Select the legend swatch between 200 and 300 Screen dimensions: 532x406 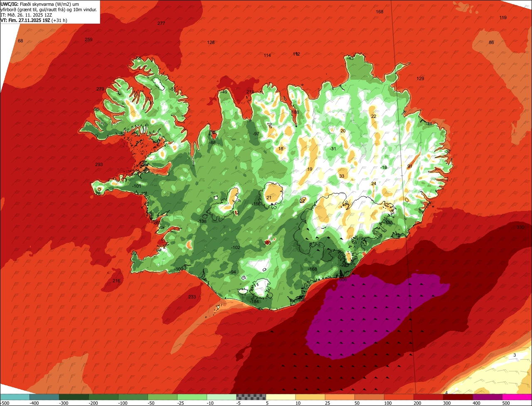tap(428, 397)
